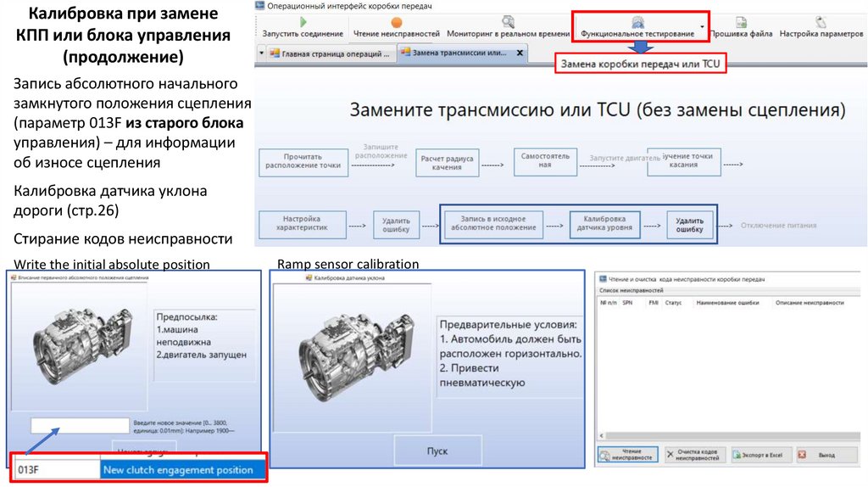868x487 pixels.
Task: Click gearbox image in clutch position window
Action: point(83,346)
